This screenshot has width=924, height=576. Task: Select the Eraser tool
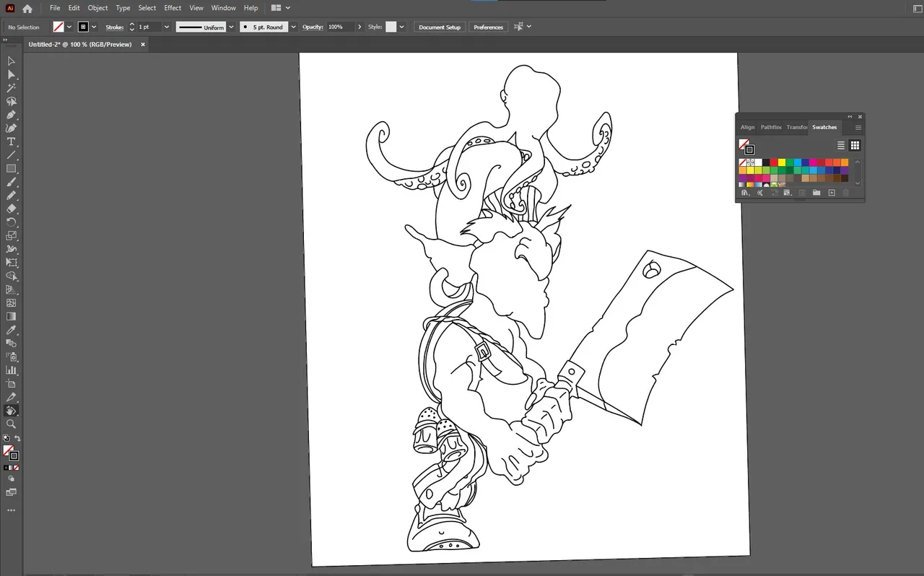tap(11, 209)
